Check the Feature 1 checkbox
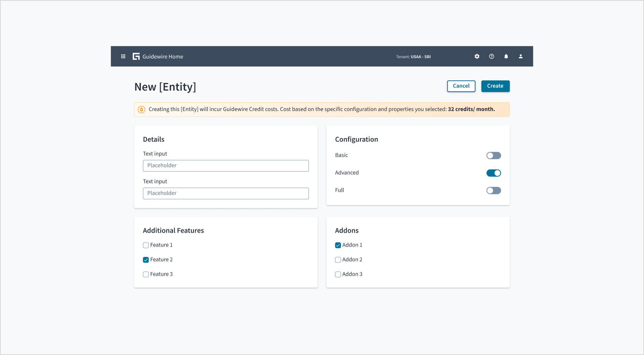This screenshot has height=355, width=644. point(146,245)
